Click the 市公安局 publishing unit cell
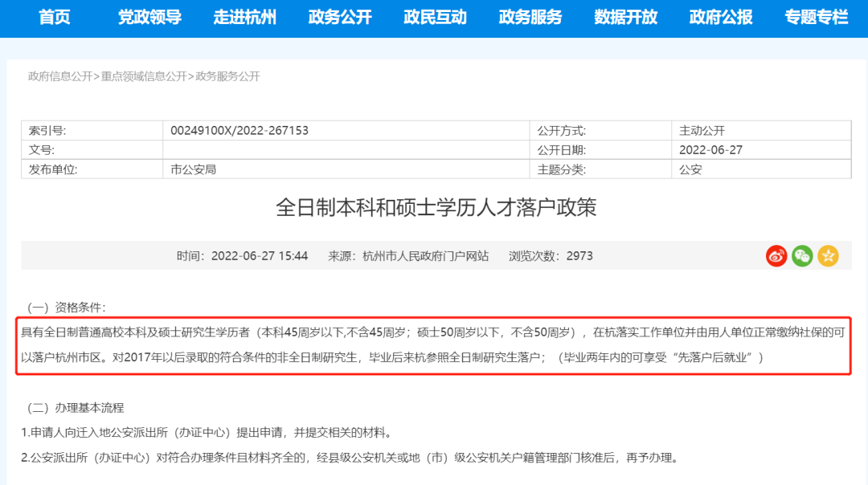868x485 pixels. (x=194, y=169)
